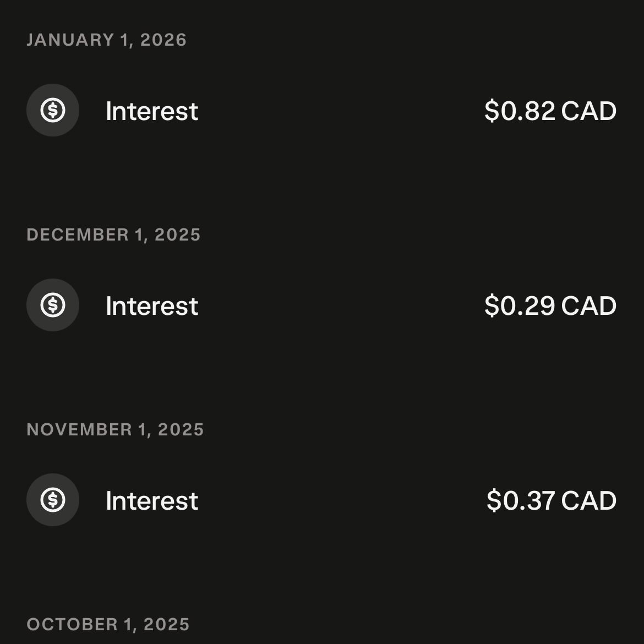644x644 pixels.
Task: Click the CAD currency label beside $0.29
Action: click(589, 306)
